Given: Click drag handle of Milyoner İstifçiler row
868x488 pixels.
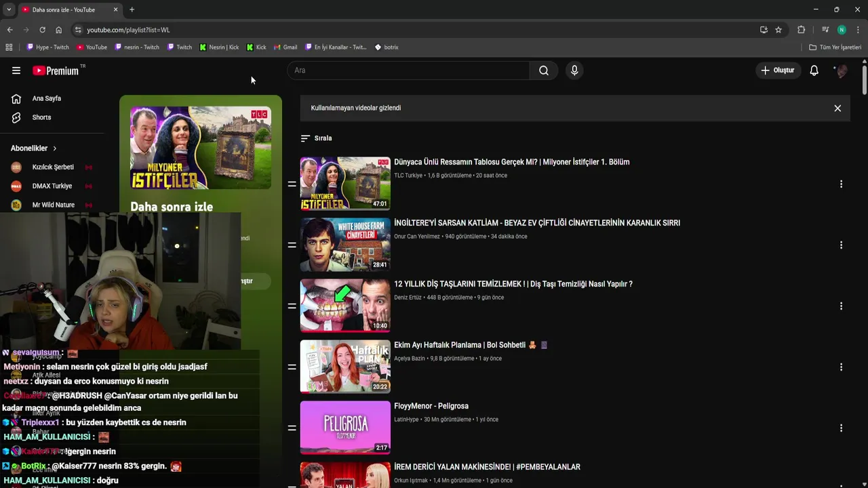Looking at the screenshot, I should (292, 184).
